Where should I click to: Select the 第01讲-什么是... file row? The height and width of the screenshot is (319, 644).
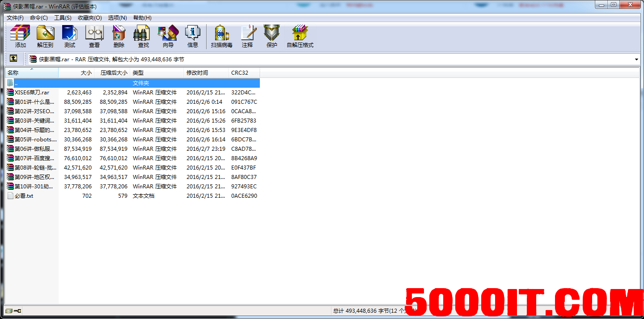(x=133, y=102)
